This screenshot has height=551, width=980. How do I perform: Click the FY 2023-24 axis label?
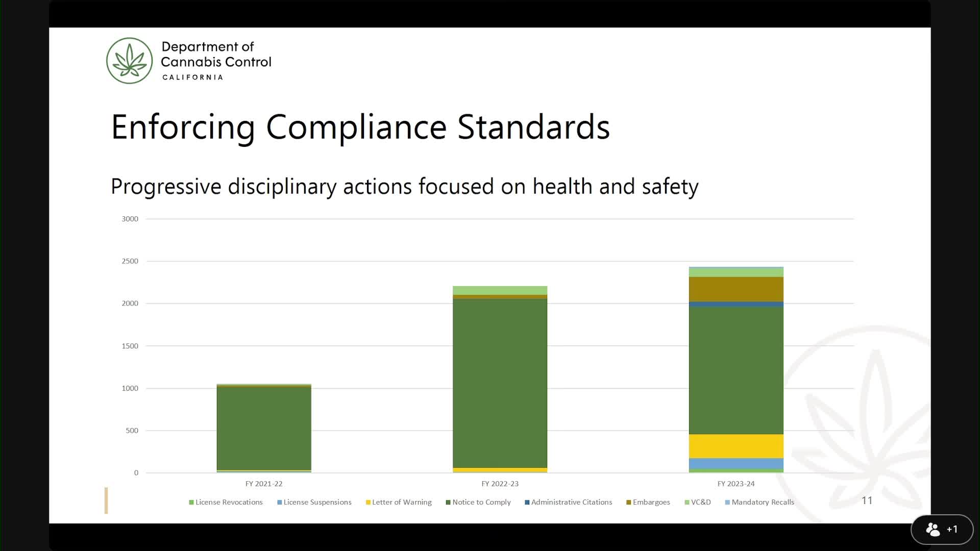point(736,484)
